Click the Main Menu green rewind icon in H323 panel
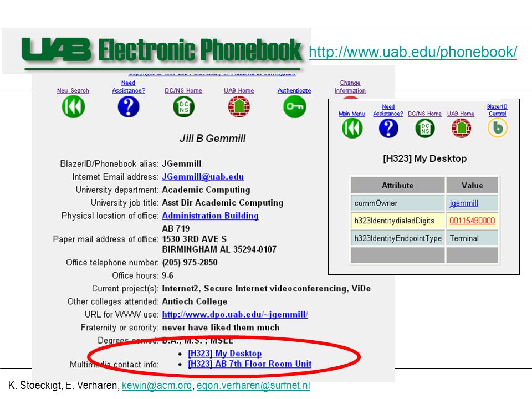The height and width of the screenshot is (399, 532). click(352, 128)
